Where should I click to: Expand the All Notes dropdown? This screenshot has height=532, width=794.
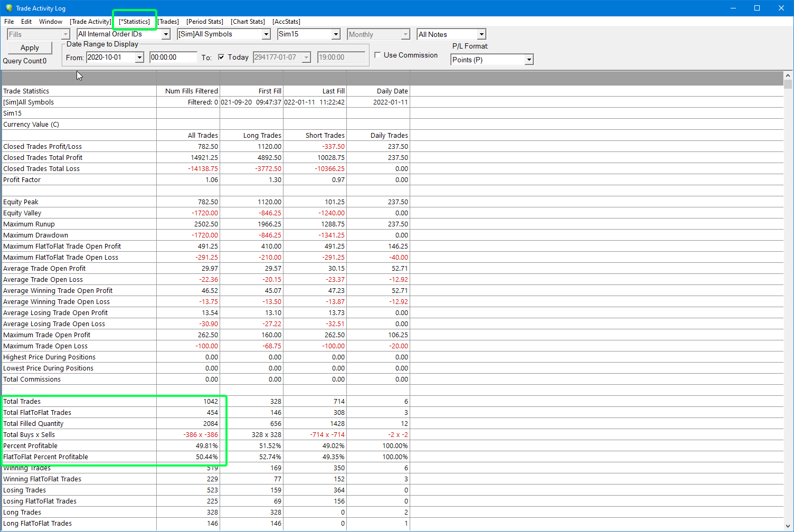tap(481, 34)
